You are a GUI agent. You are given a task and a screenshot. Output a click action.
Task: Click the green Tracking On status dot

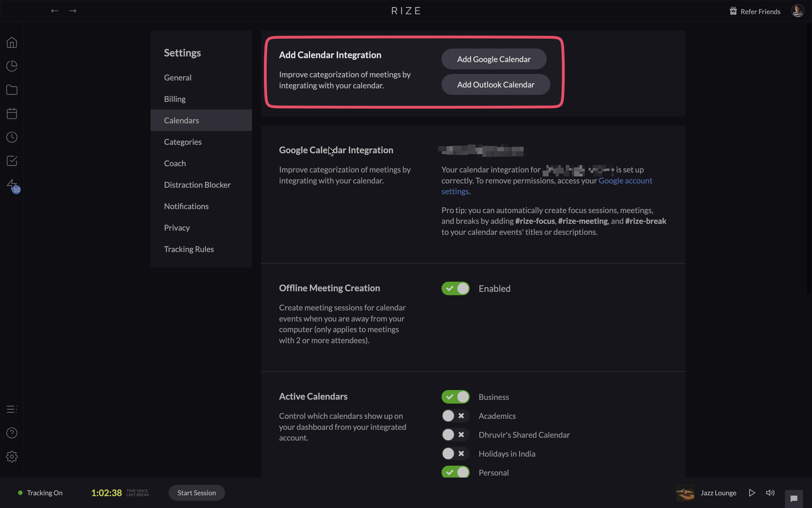point(20,492)
